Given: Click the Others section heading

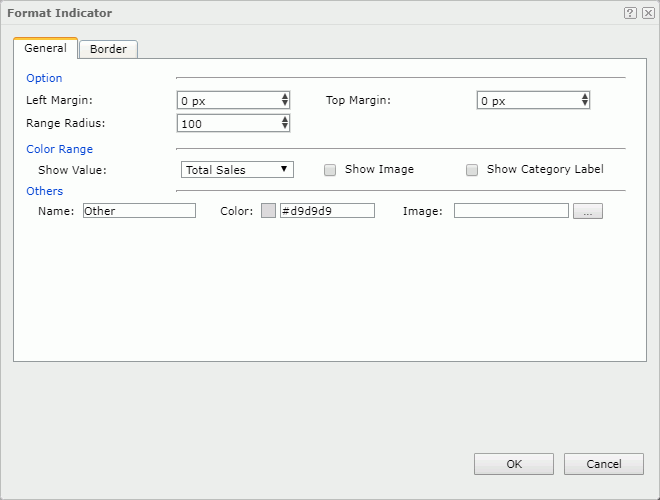Looking at the screenshot, I should 45,191.
